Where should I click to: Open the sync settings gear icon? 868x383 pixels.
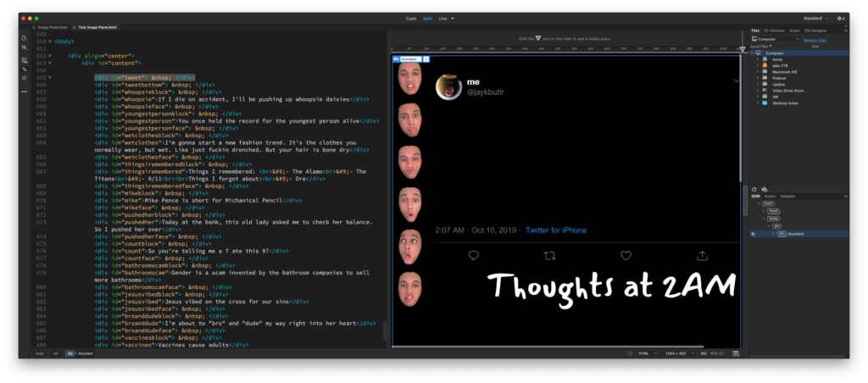click(840, 18)
